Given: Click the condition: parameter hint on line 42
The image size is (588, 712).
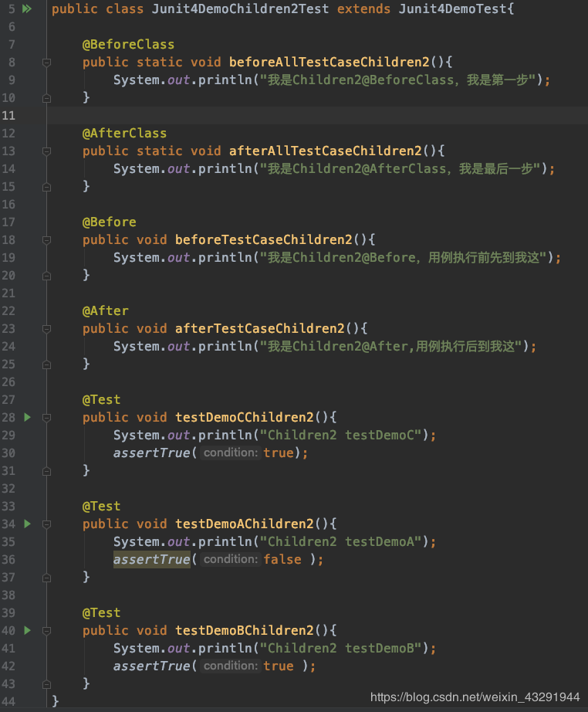Looking at the screenshot, I should click(231, 666).
